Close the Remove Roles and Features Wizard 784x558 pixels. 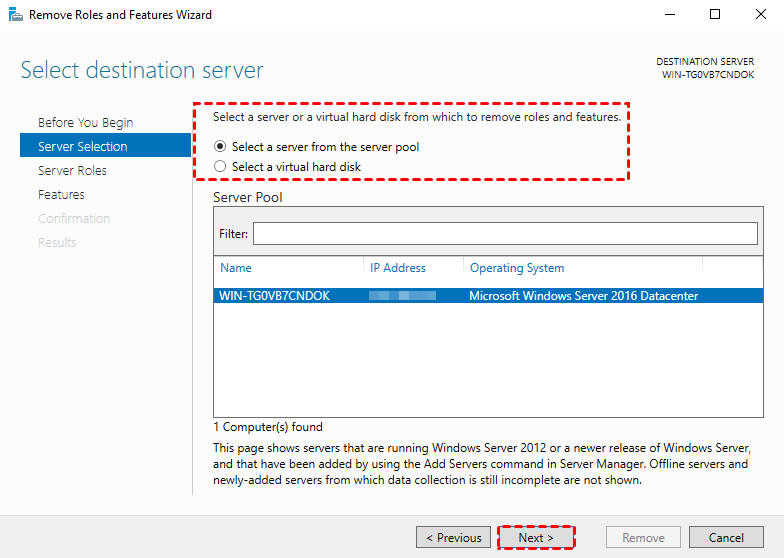click(x=760, y=15)
